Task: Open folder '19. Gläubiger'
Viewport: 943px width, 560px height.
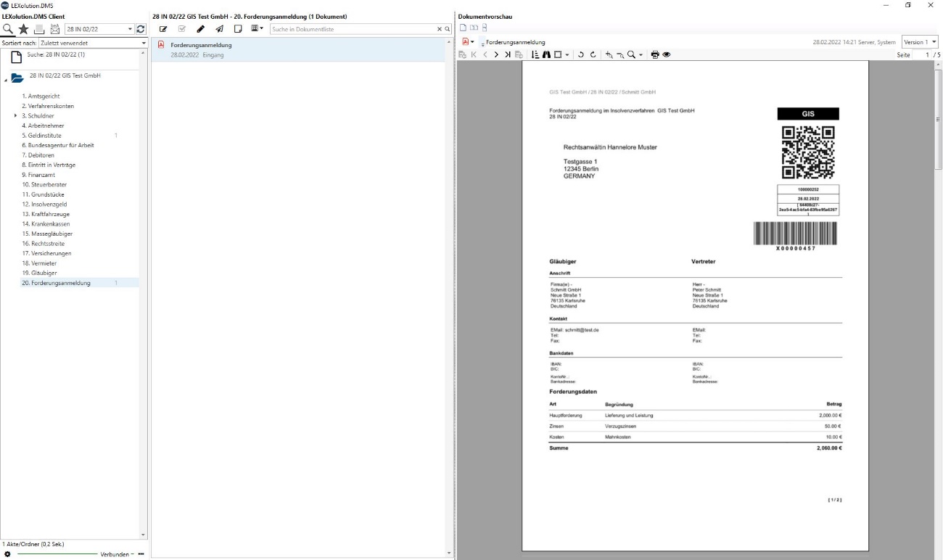Action: point(38,273)
